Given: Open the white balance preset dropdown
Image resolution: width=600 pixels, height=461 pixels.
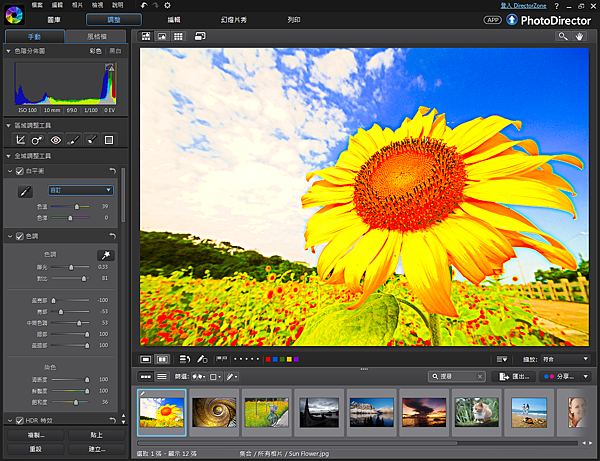Looking at the screenshot, I should coord(80,190).
